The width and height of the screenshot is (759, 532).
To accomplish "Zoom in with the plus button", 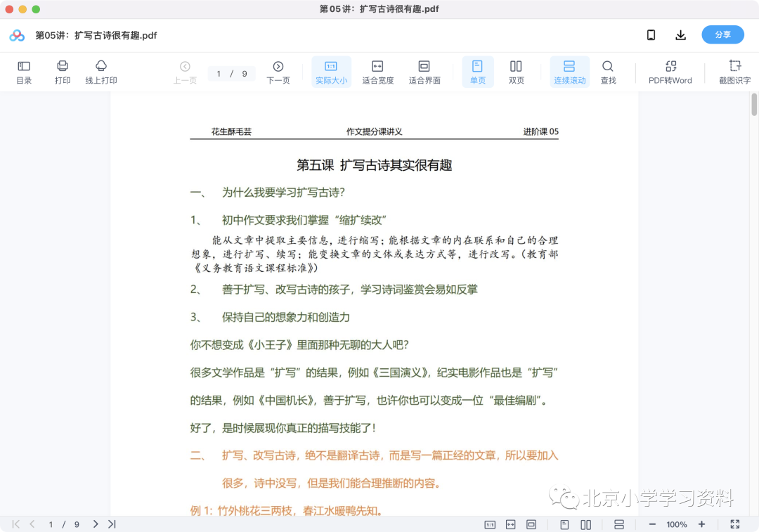I will [701, 524].
